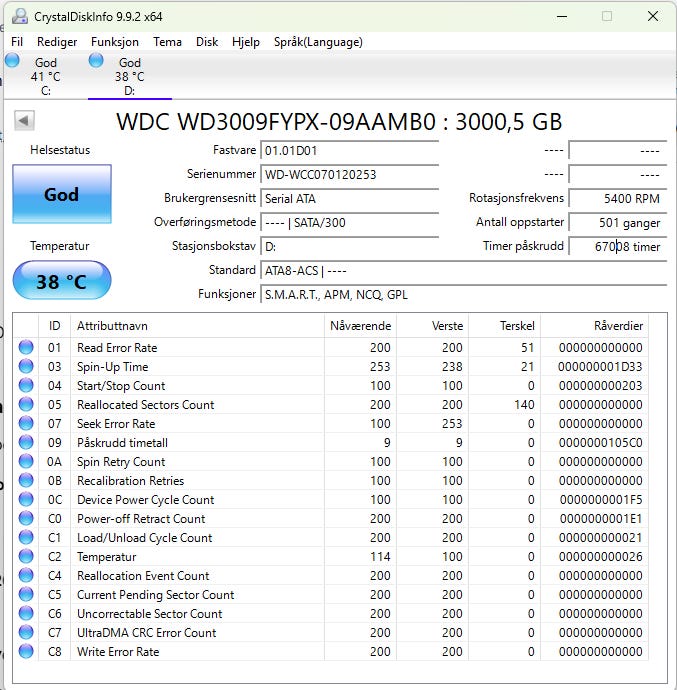Click status orb for Current Pending Sector Count

26,594
